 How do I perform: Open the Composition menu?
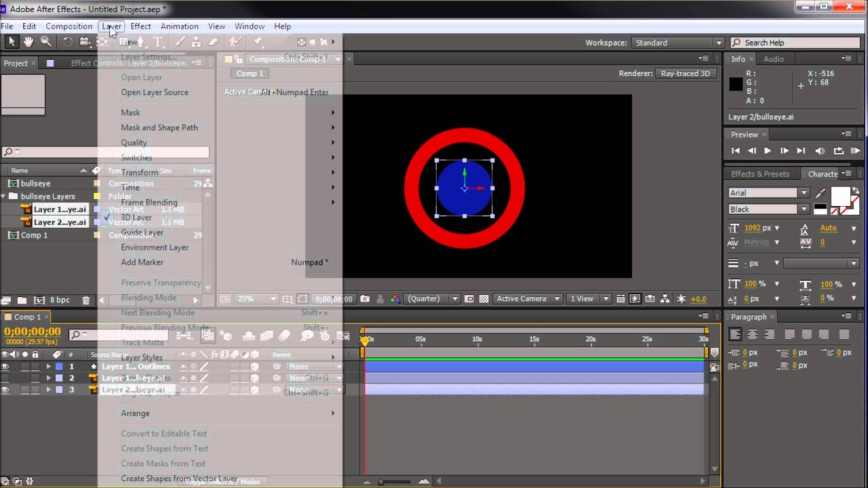pyautogui.click(x=68, y=26)
